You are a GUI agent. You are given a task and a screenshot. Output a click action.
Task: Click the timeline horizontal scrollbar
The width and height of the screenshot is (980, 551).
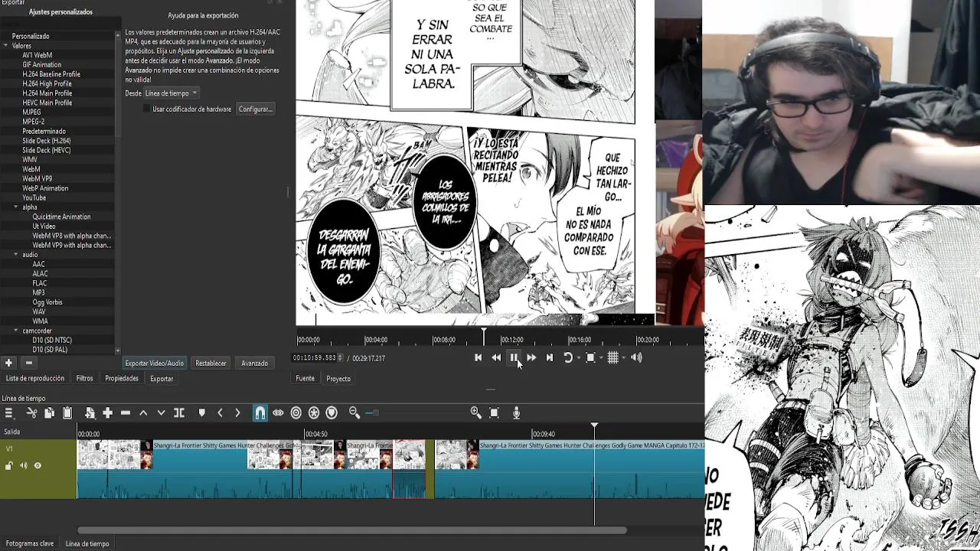coord(352,530)
